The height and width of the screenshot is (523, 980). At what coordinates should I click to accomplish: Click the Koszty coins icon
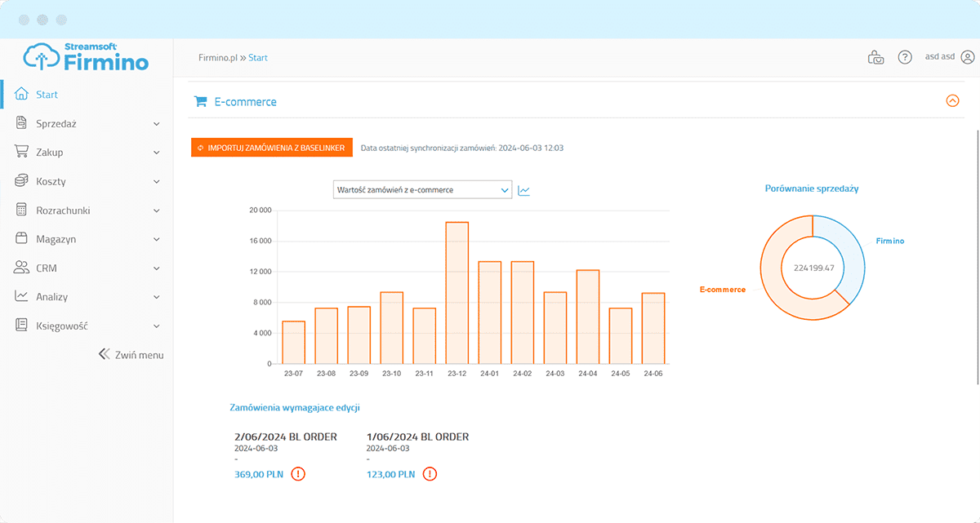[22, 181]
